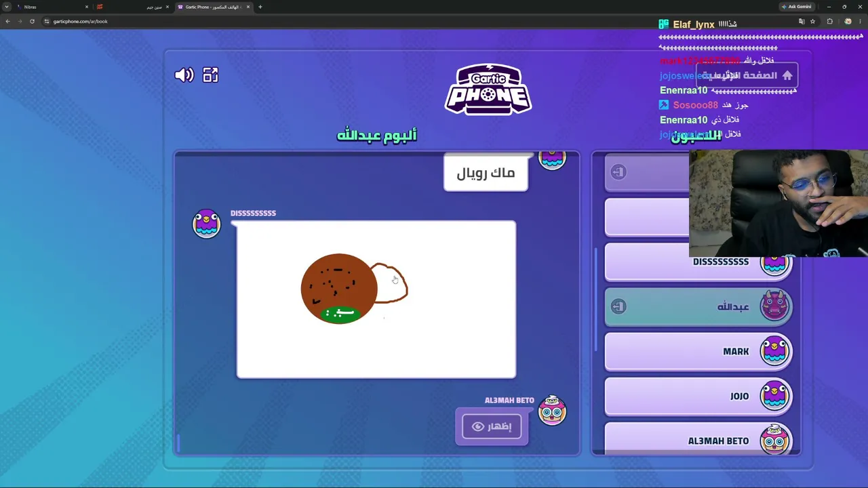868x488 pixels.
Task: Select DISSSSSSSSS in the players list
Action: (698, 262)
